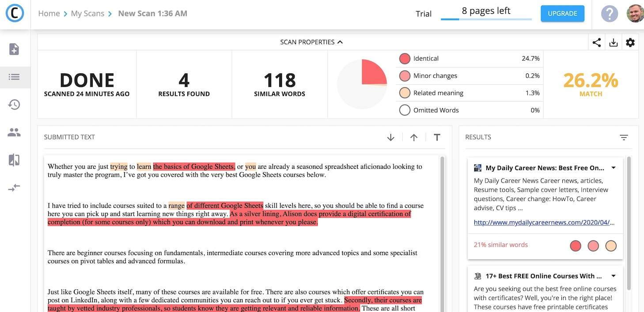Click the Copyleaks logo icon
Screen dimensions: 644x312
(x=15, y=14)
